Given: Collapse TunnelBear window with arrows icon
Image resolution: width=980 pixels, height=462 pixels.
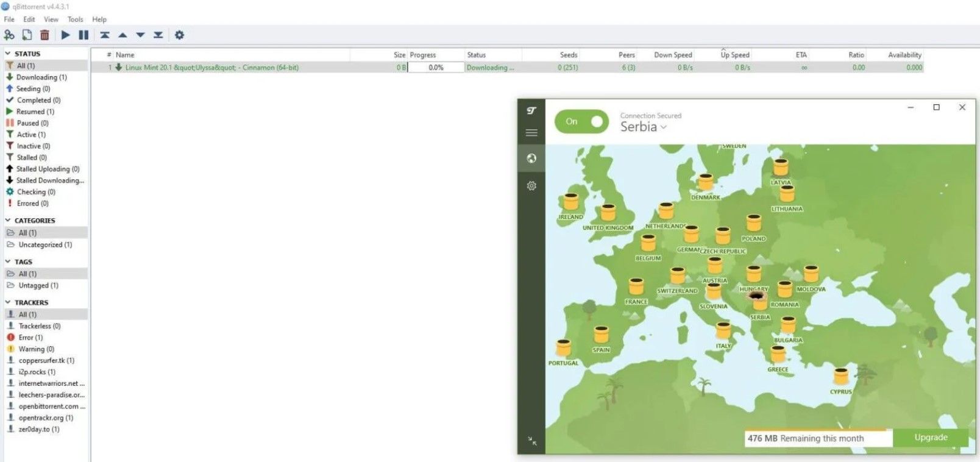Looking at the screenshot, I should pos(532,441).
